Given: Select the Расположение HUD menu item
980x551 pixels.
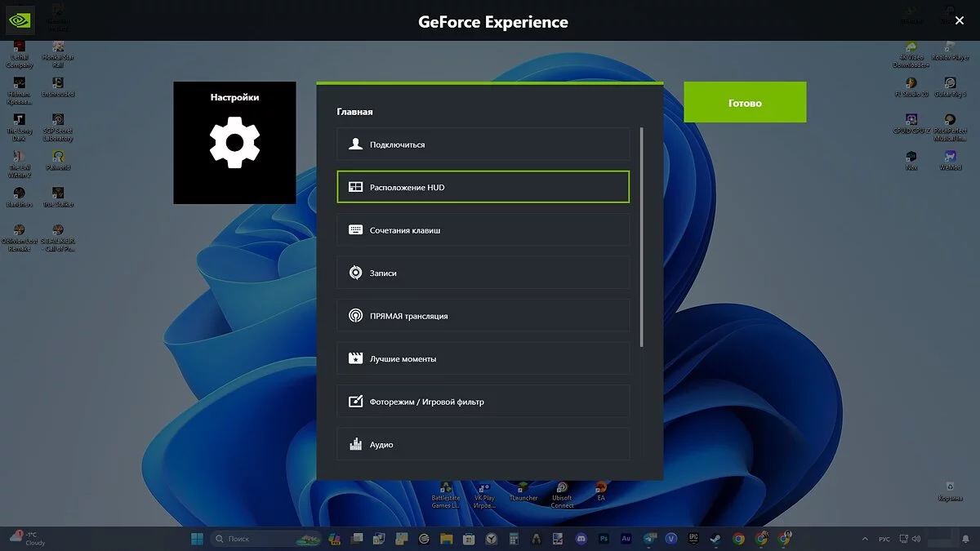Looking at the screenshot, I should [483, 187].
